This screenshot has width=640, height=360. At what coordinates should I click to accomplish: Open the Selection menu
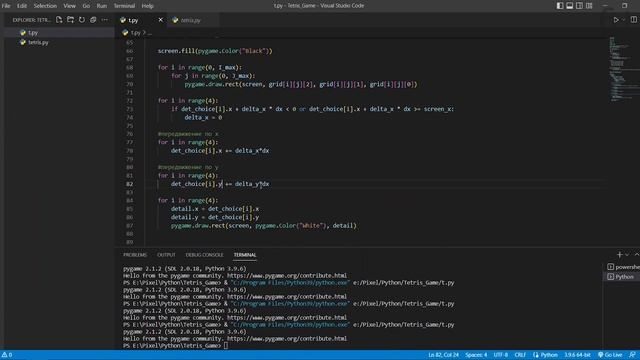[45, 6]
